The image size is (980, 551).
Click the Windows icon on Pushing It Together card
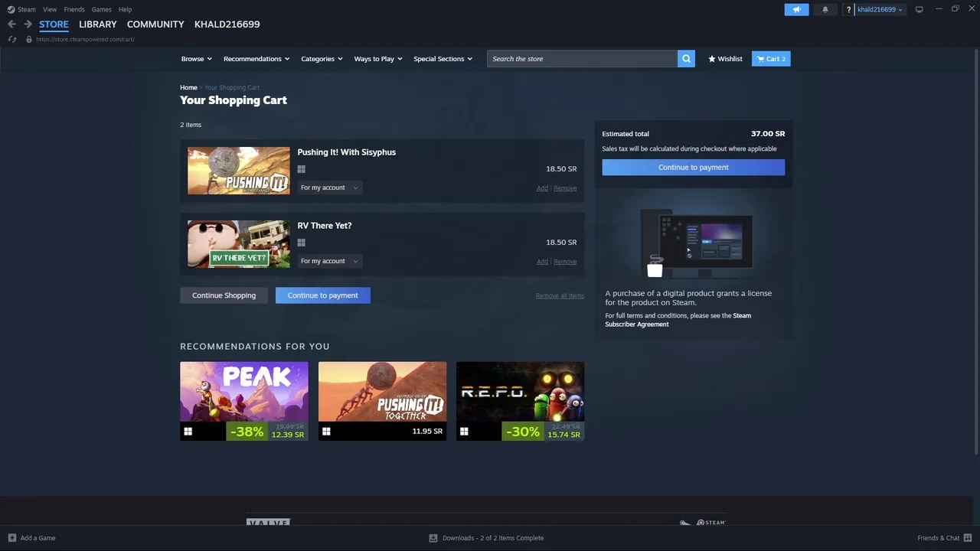pos(326,432)
